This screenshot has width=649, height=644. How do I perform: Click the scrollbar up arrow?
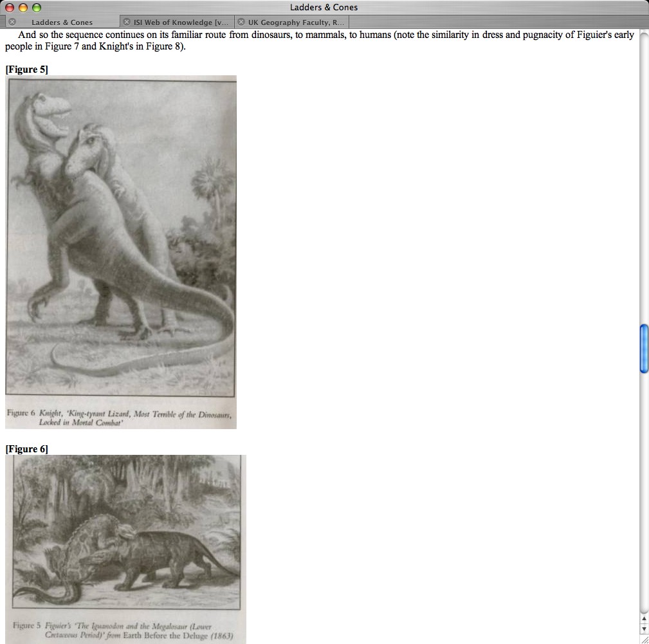click(644, 619)
